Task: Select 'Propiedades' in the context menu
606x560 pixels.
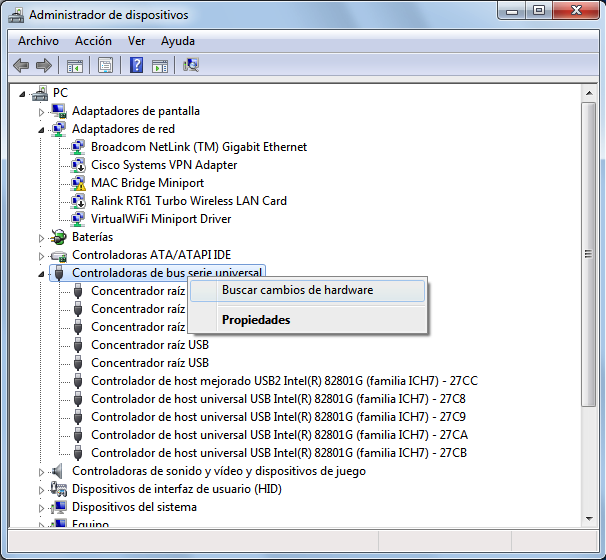Action: (x=256, y=320)
